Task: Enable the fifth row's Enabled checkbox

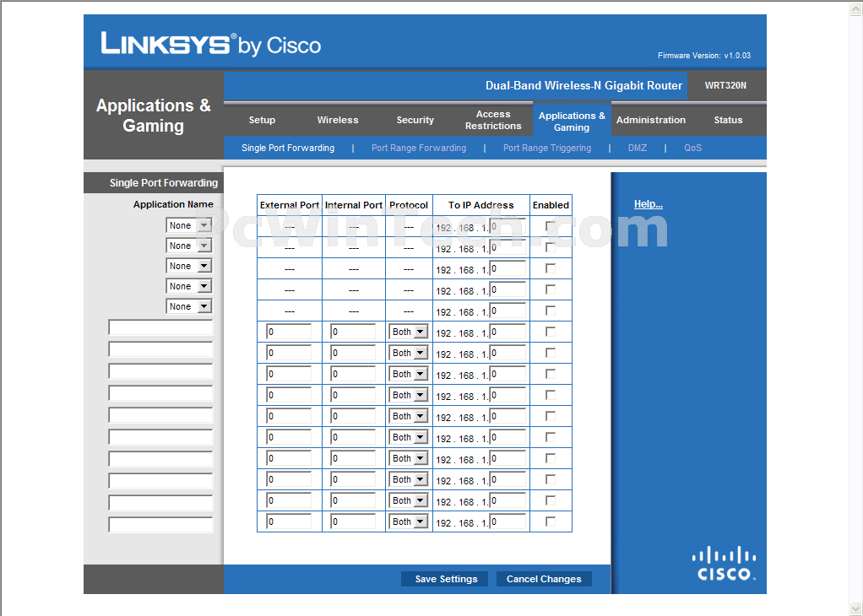Action: (551, 311)
